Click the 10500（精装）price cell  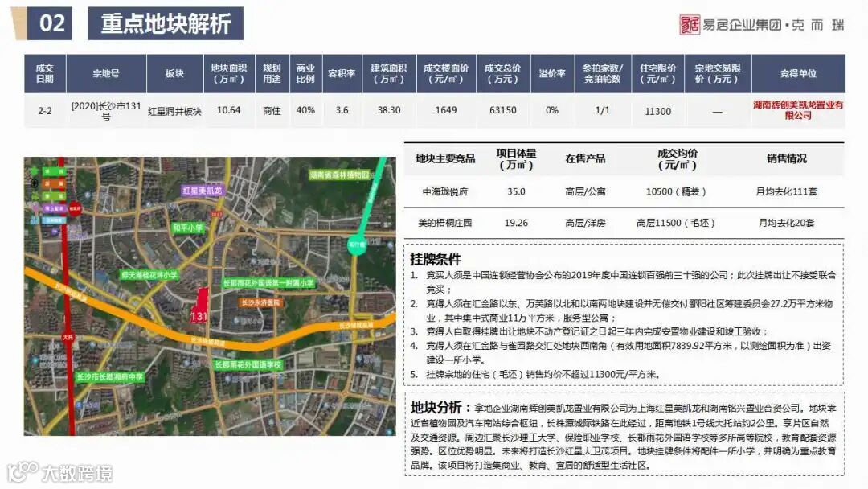(x=676, y=191)
